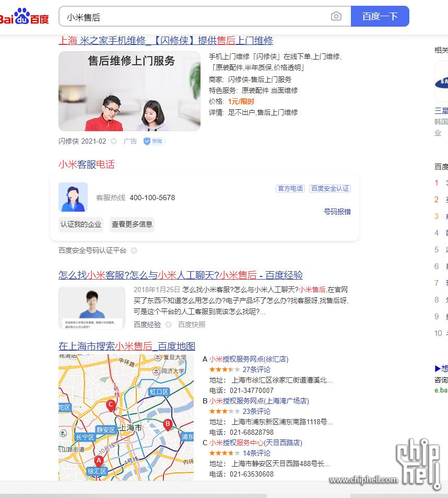Click the 14条评论 reviews link
This screenshot has width=448, height=498.
click(x=256, y=453)
